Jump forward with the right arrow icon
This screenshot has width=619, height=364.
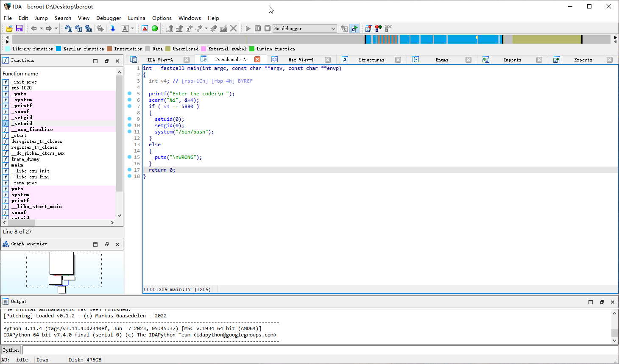point(49,28)
